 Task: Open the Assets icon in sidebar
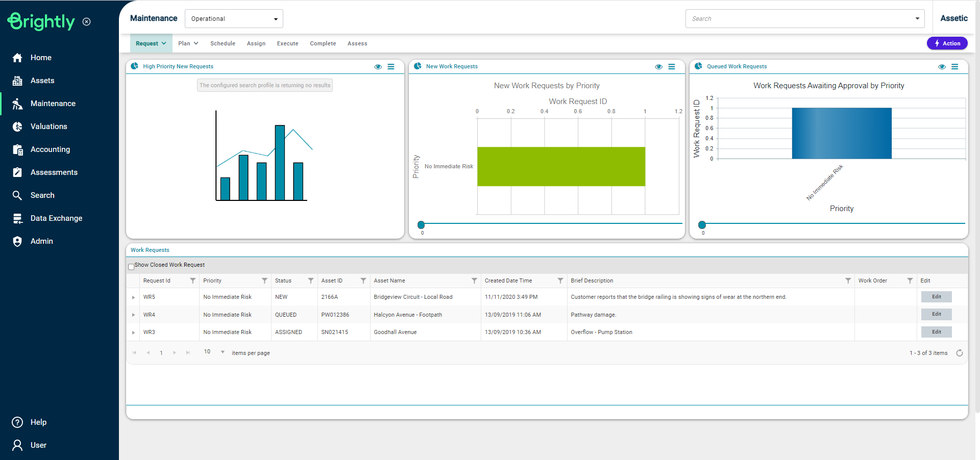pyautogui.click(x=17, y=81)
